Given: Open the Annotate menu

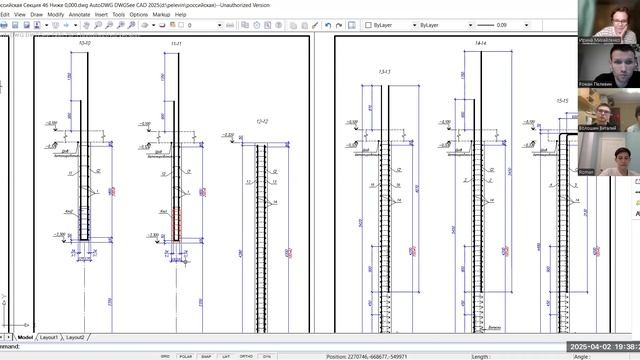Looking at the screenshot, I should coord(79,14).
